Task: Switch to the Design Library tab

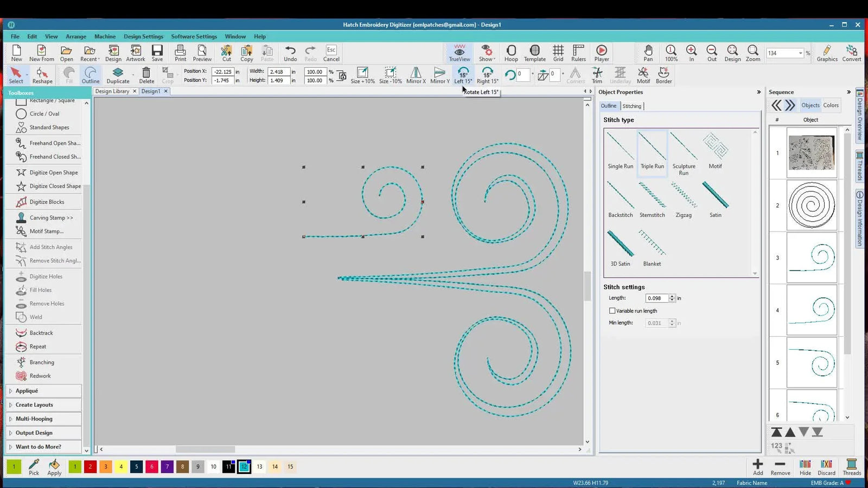Action: (x=113, y=91)
